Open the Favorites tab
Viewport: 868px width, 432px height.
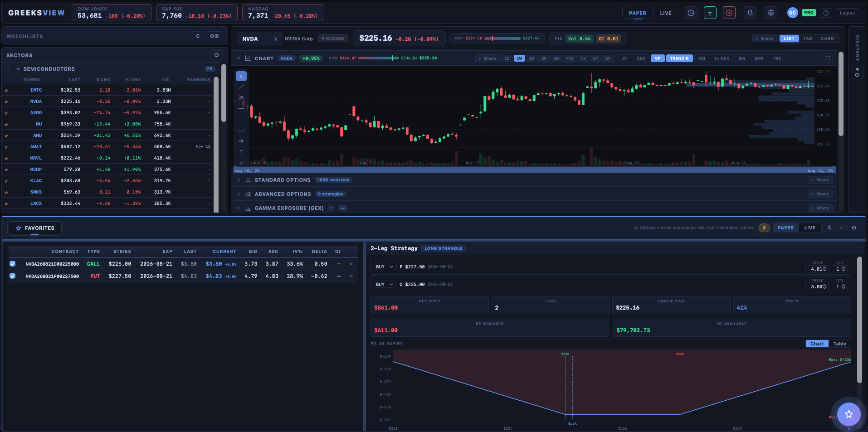point(35,228)
